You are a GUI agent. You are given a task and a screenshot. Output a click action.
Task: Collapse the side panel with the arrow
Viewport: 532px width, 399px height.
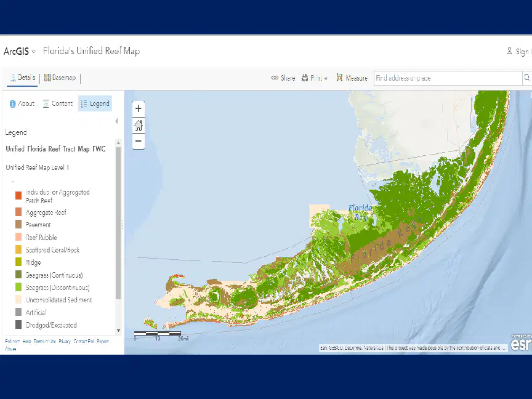[116, 121]
